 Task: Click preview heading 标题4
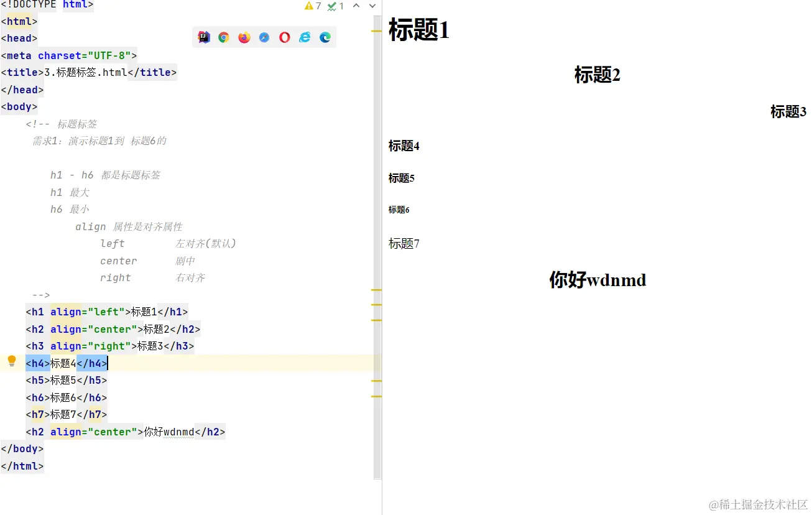click(404, 146)
